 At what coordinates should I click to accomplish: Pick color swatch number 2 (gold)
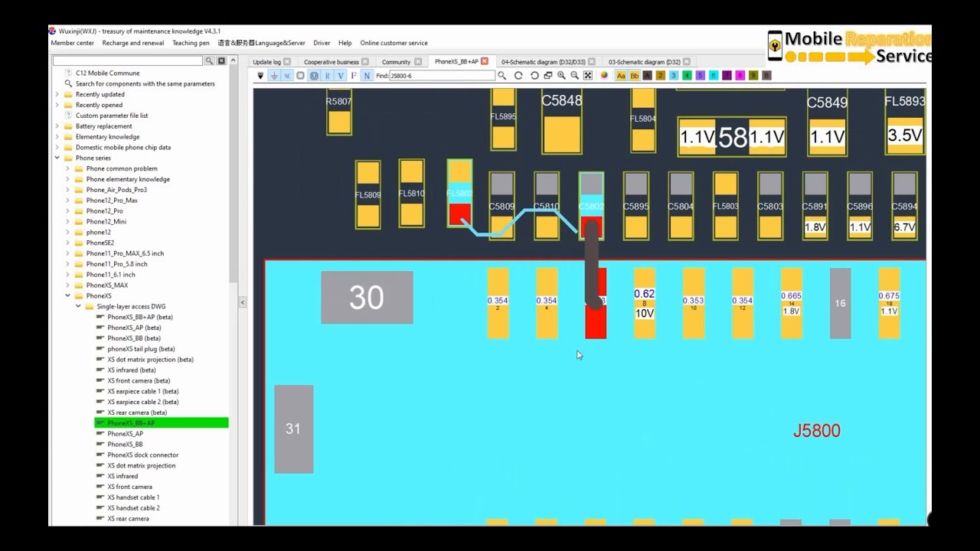click(x=661, y=76)
